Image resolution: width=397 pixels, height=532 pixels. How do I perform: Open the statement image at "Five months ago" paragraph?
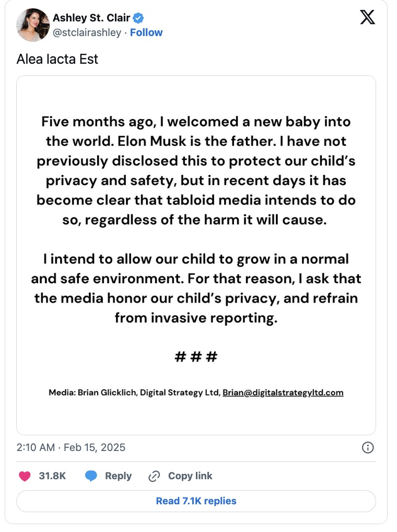[196, 171]
